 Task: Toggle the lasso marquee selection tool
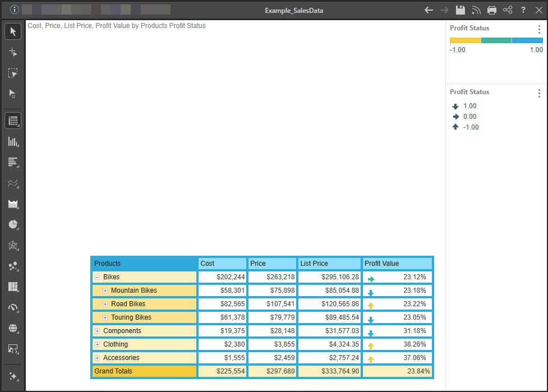coord(13,73)
